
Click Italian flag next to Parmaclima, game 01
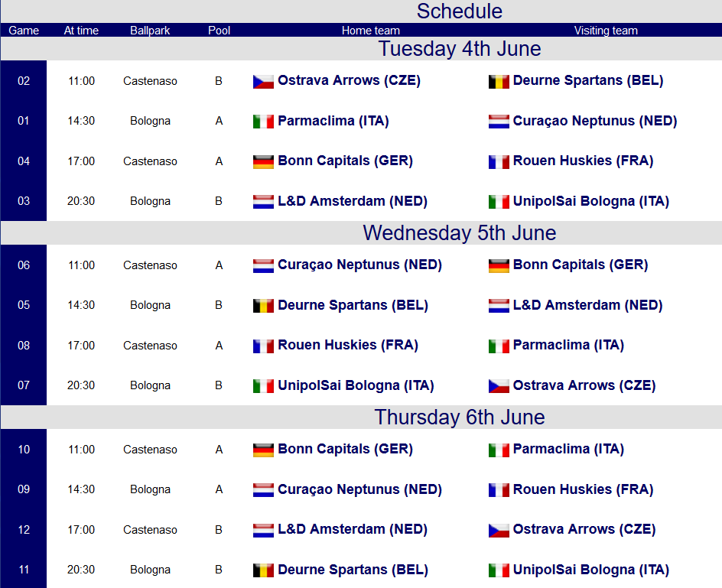tap(263, 122)
